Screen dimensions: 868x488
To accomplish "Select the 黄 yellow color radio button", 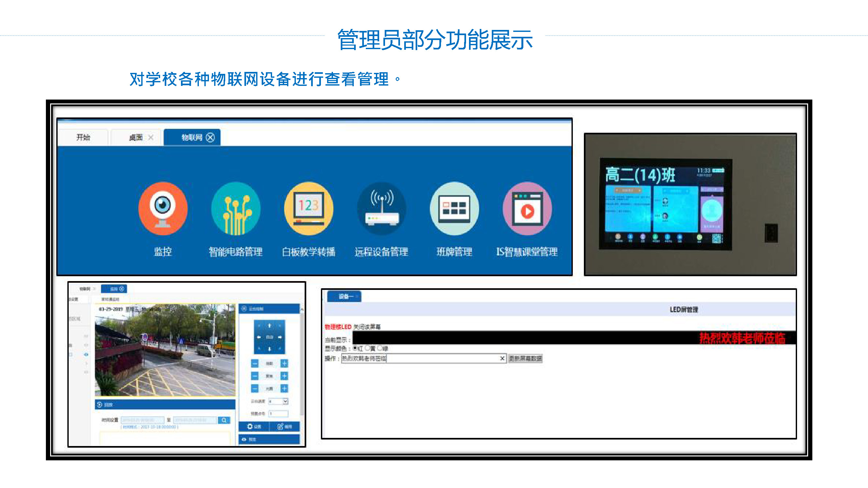I will (x=367, y=348).
